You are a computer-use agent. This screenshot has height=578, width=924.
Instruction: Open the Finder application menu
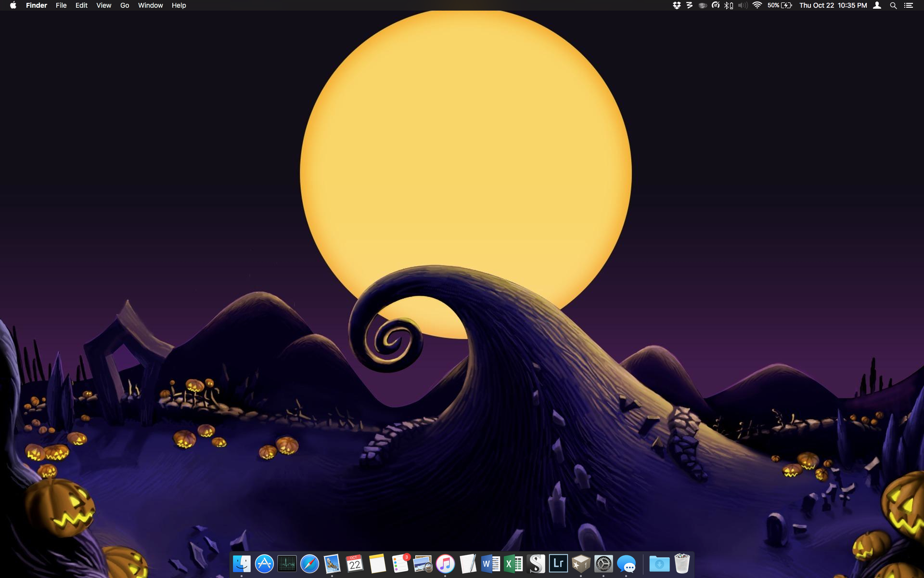pyautogui.click(x=37, y=5)
